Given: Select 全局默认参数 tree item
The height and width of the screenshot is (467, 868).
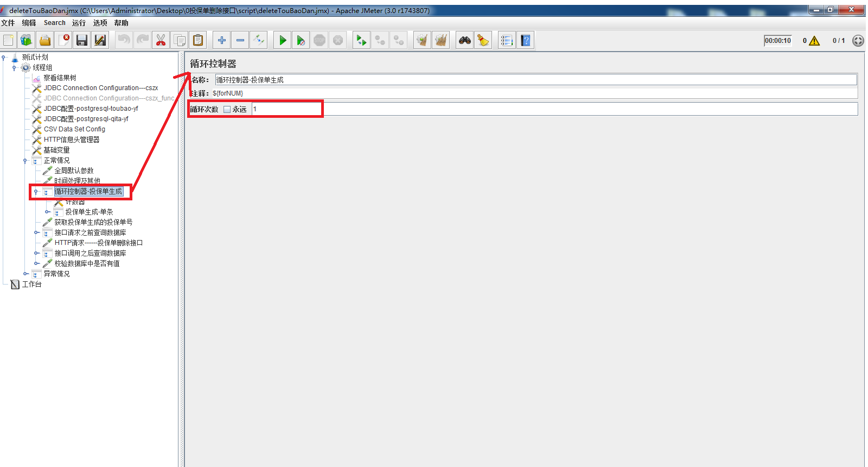Looking at the screenshot, I should pos(74,171).
